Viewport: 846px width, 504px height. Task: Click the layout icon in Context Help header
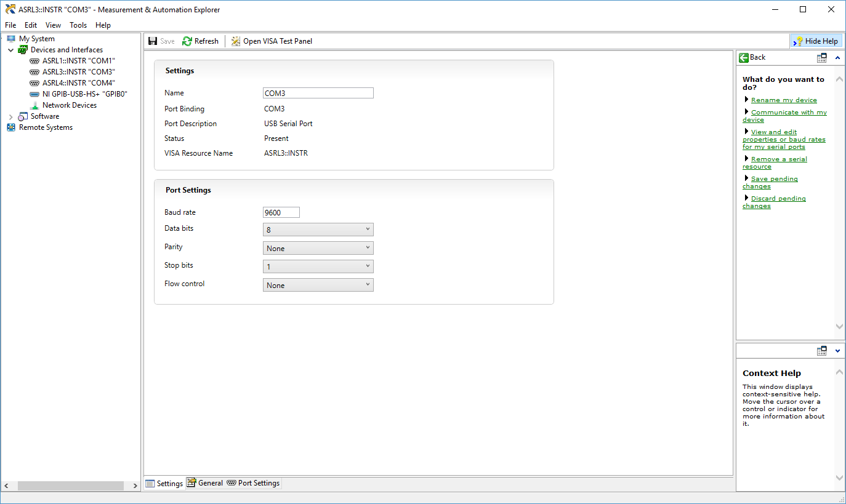(821, 351)
